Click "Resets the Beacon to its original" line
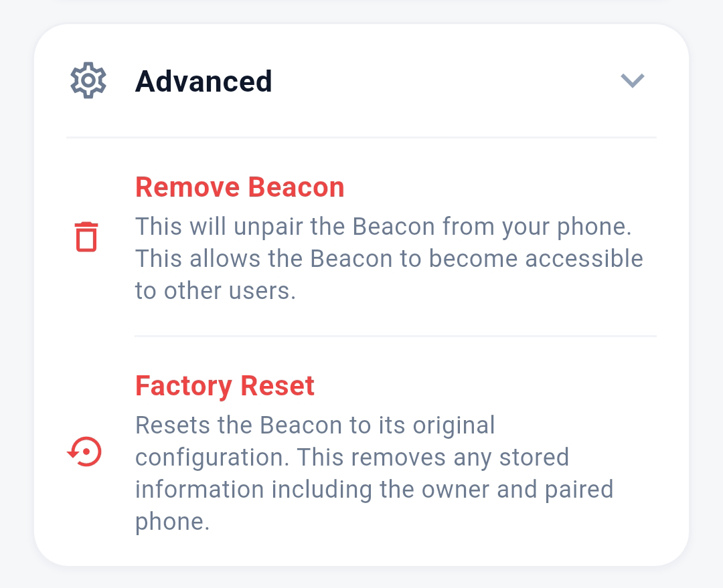This screenshot has height=588, width=723. [315, 425]
